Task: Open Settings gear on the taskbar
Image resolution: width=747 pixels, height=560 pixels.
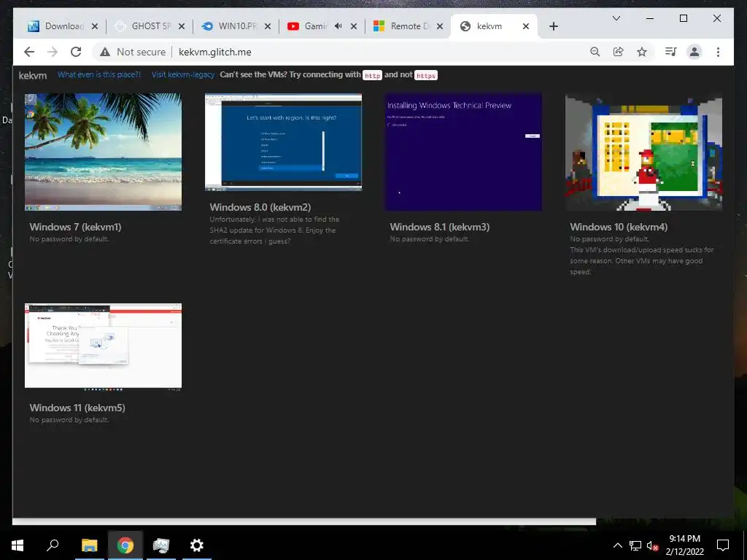Action: coord(197,545)
